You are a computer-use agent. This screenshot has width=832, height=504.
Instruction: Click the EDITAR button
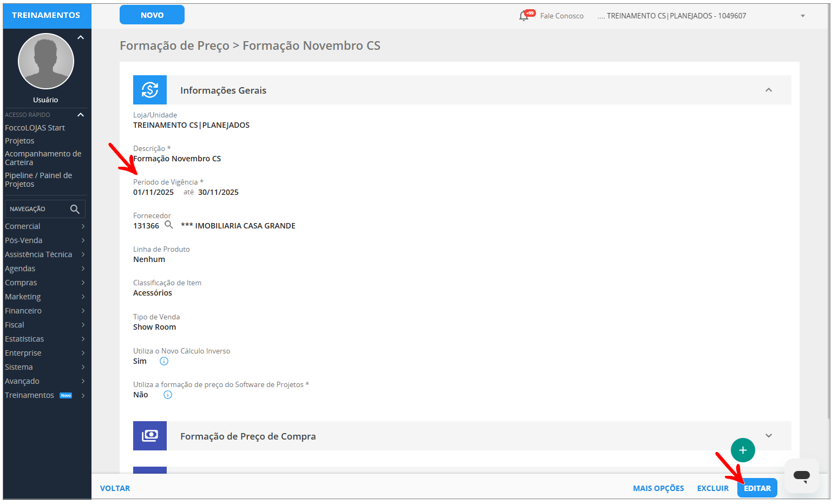(757, 488)
